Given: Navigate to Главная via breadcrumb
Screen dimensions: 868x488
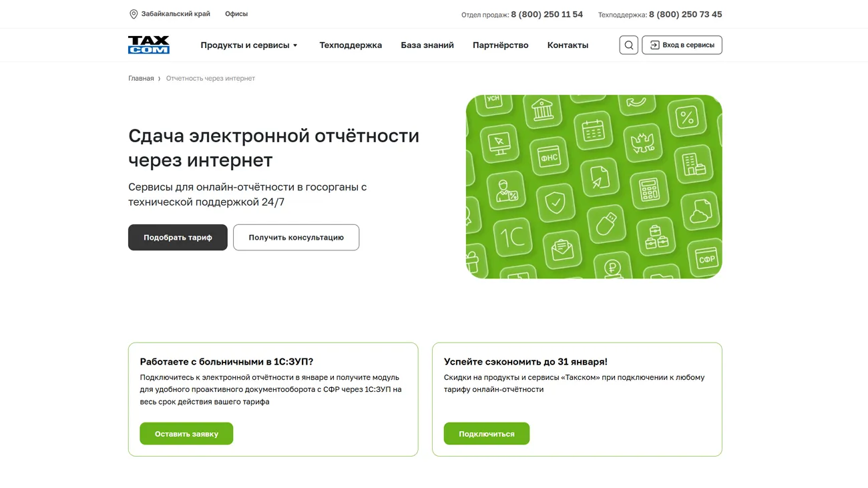Looking at the screenshot, I should (141, 78).
